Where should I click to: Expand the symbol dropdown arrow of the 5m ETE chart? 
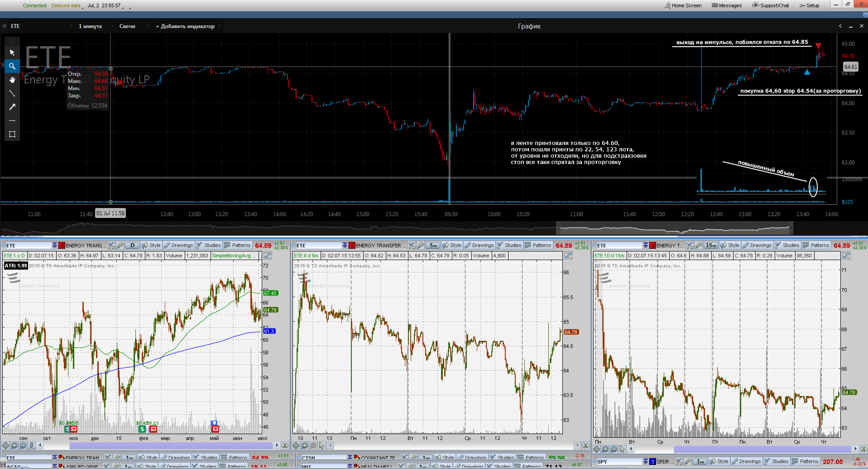point(345,245)
